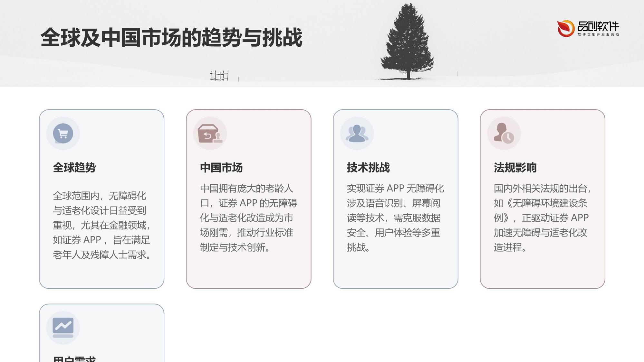Click the paragraph starting 中国拥有庞大的老龄人

point(248,218)
